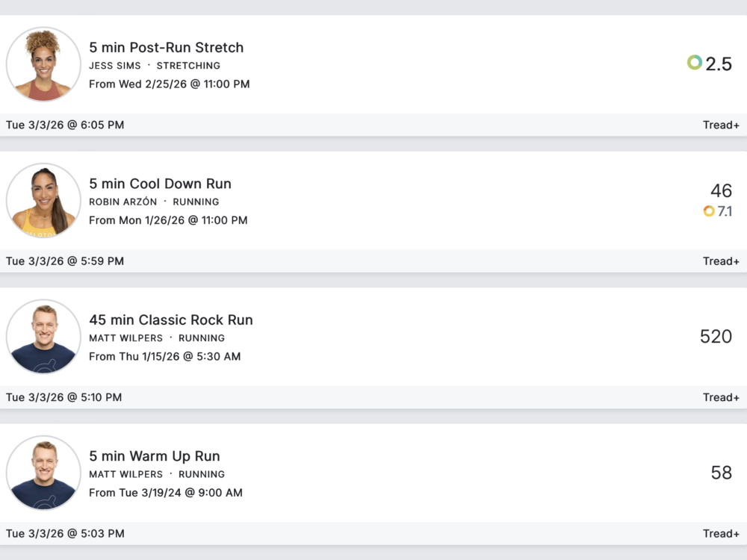Open Jess Sims instructor avatar
747x560 pixels.
point(43,64)
